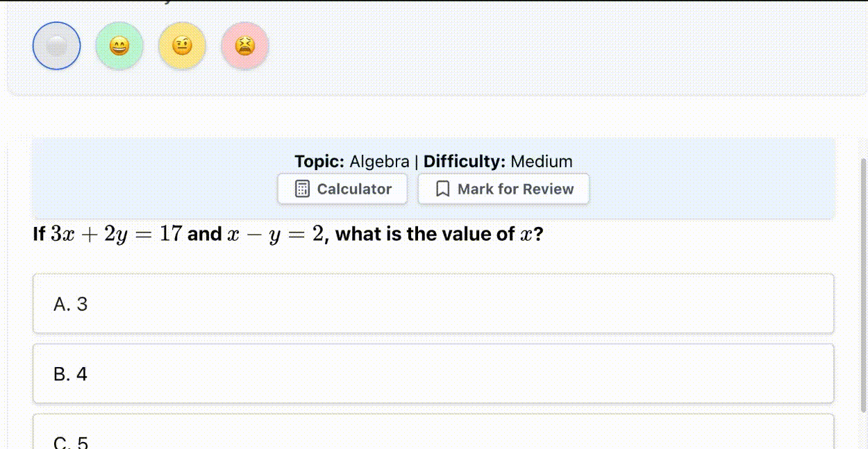Click the bold Difficulty label
Screen dimensions: 868x449
point(465,162)
